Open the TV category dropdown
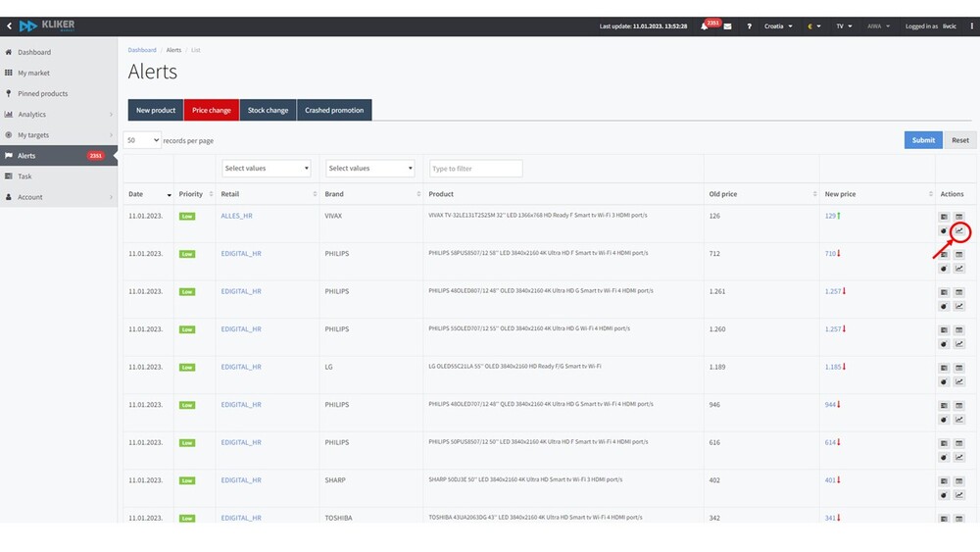The height and width of the screenshot is (552, 980). click(845, 26)
